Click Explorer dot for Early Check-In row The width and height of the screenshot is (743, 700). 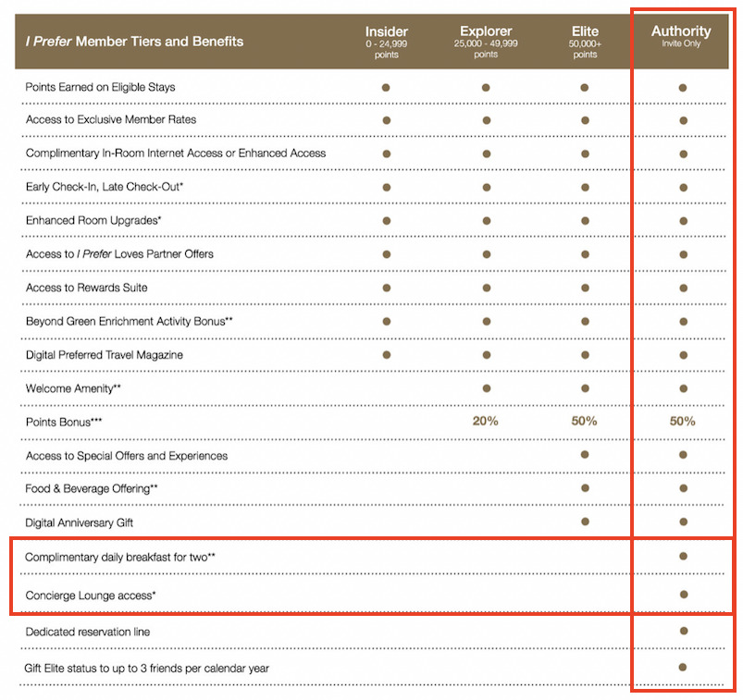(487, 188)
